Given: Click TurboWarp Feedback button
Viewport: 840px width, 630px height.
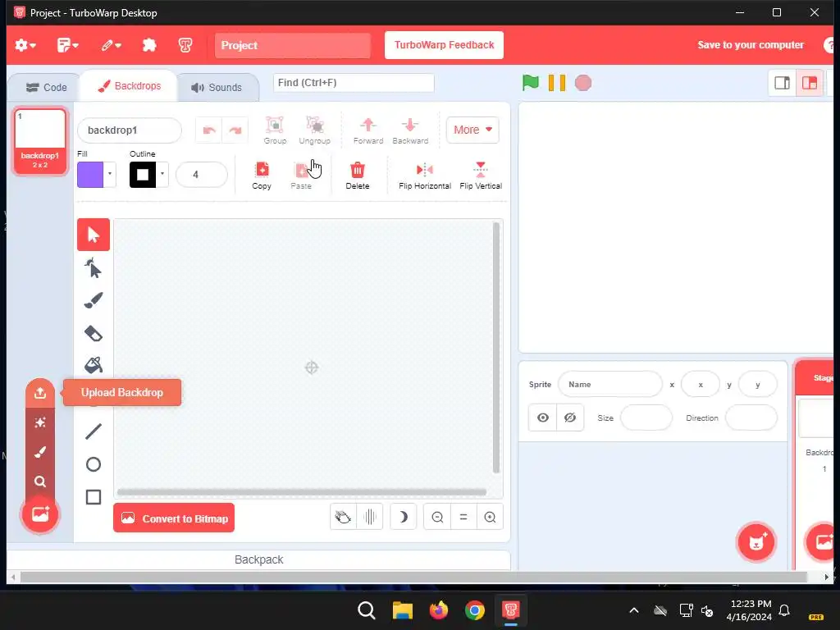Looking at the screenshot, I should coord(444,45).
